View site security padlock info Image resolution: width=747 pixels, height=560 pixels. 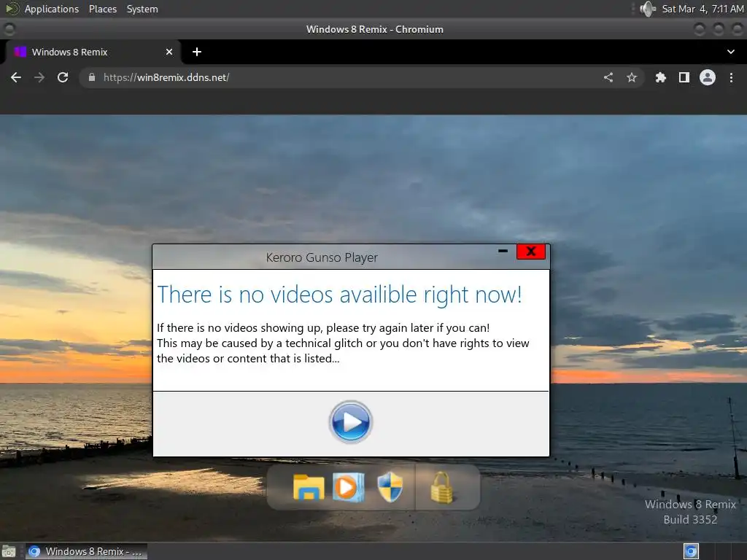click(x=92, y=77)
